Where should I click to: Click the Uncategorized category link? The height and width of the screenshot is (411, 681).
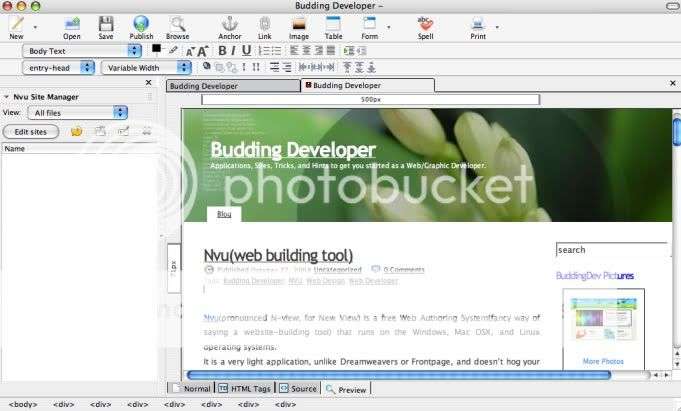point(337,270)
